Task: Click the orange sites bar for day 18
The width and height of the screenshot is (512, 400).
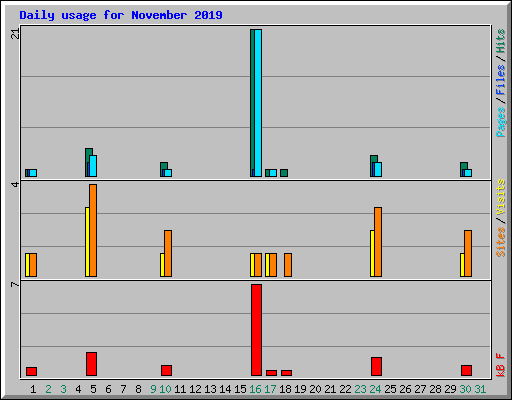Action: point(288,265)
